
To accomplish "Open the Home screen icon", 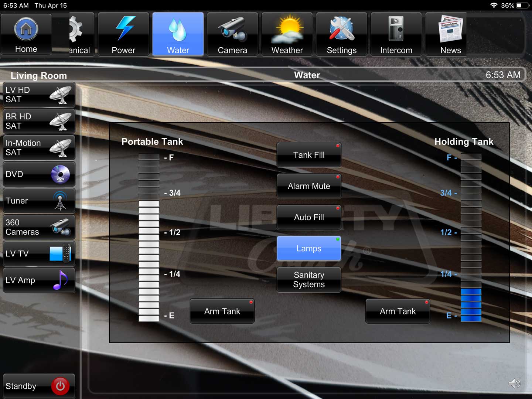I will click(x=26, y=33).
